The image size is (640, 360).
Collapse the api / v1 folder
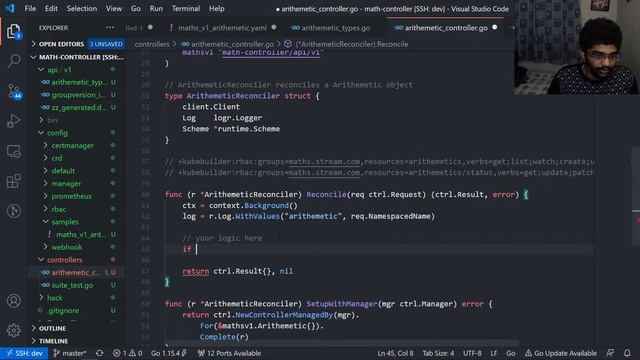coord(59,70)
